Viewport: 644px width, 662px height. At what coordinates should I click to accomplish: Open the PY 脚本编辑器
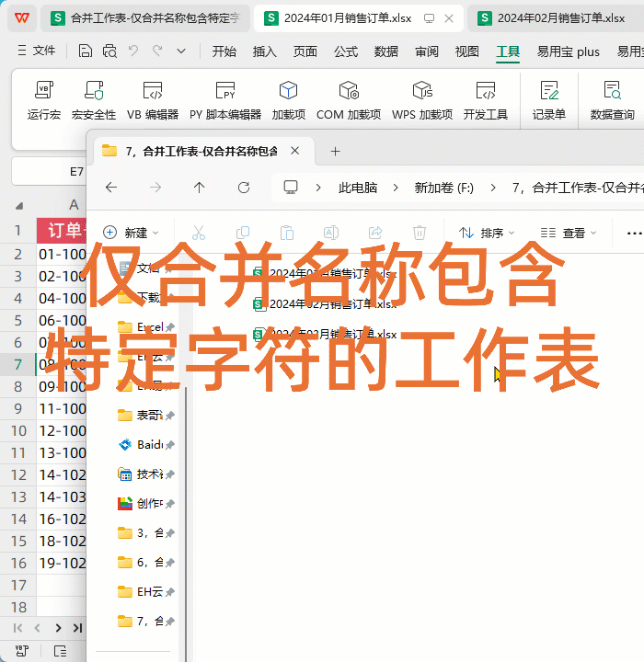(225, 100)
